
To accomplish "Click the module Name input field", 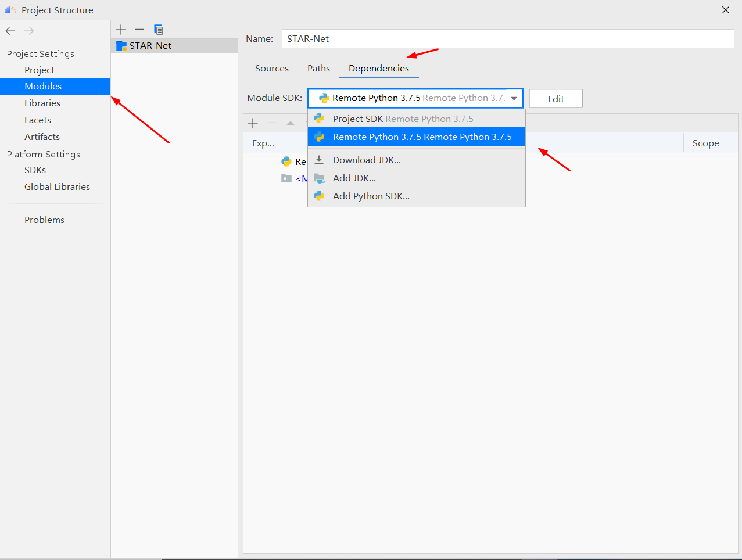I will pos(508,38).
